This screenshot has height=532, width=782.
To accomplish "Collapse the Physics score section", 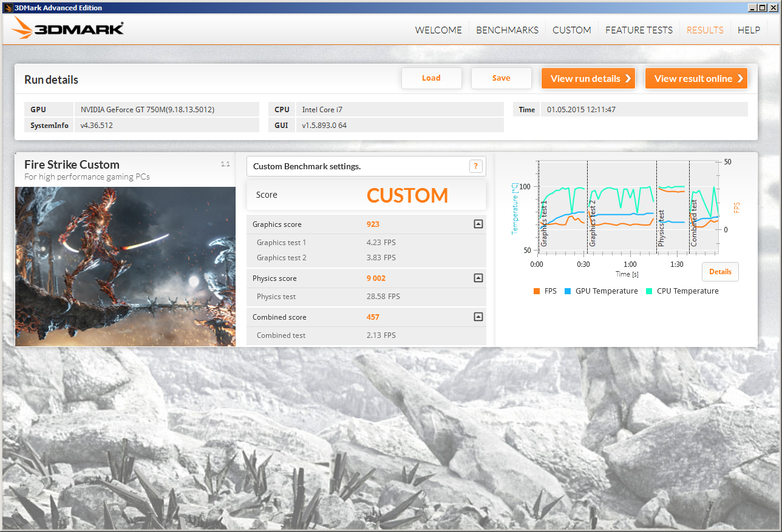I will [x=478, y=278].
